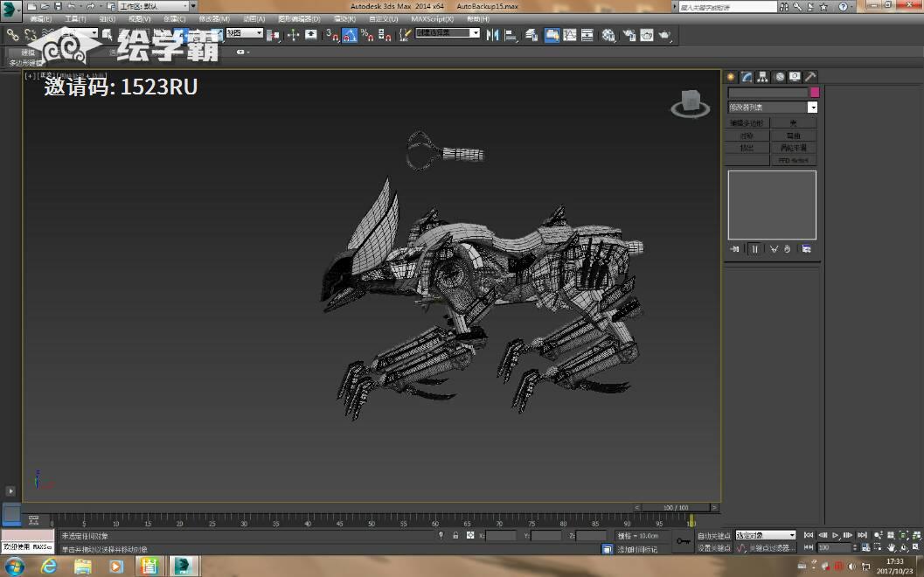Click the Set Key button
The image size is (924, 577).
coord(713,548)
